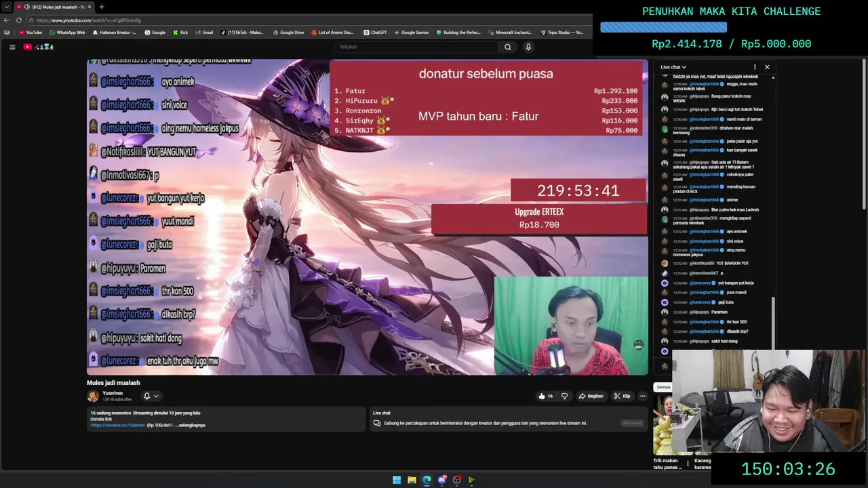Image resolution: width=868 pixels, height=488 pixels.
Task: Open File Explorer from taskbar
Action: click(412, 480)
